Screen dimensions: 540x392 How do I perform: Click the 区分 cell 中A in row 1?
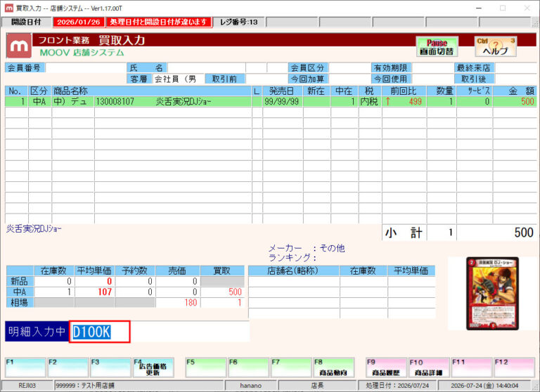click(x=39, y=102)
